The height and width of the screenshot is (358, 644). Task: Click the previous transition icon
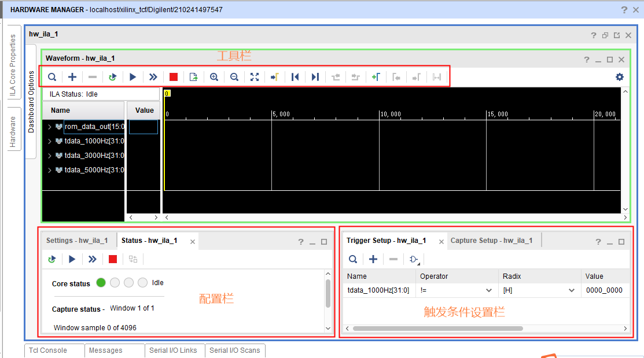click(336, 77)
